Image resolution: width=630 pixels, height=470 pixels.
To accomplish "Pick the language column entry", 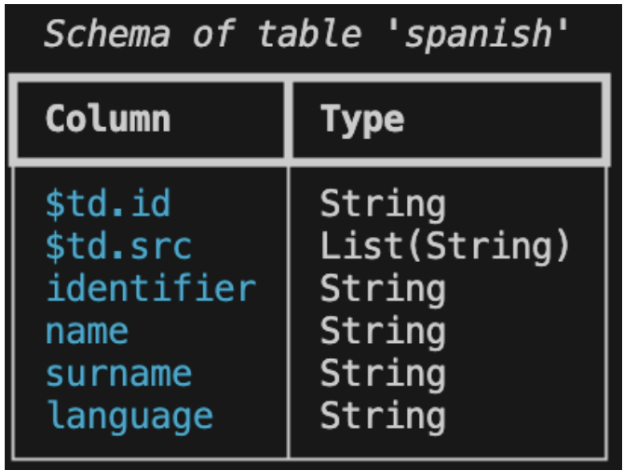I will click(x=129, y=415).
